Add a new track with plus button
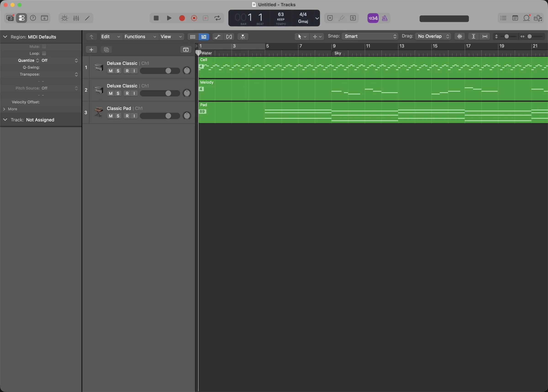Viewport: 548px width, 392px height. (91, 50)
